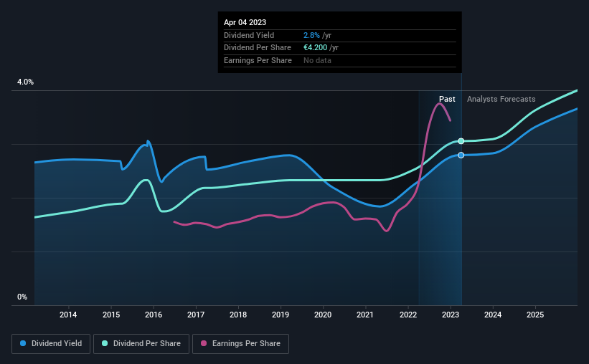Screen dimensions: 589x364
Task: Toggle the Earnings Per Share legend button
Action: [240, 344]
